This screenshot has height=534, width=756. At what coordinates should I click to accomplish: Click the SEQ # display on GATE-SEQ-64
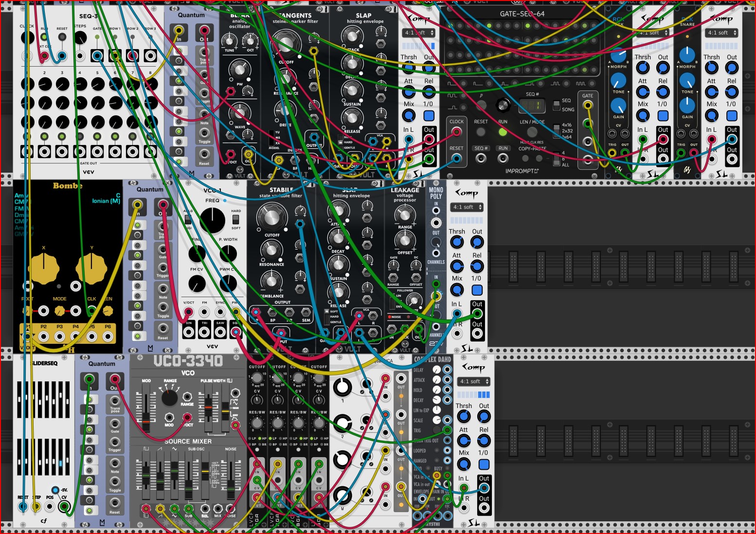pos(532,106)
